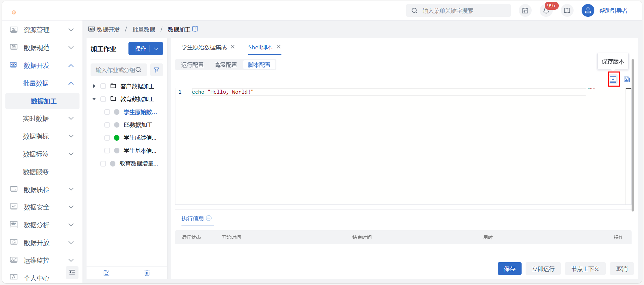Screen dimensions: 644x285
Task: Check the 学生成绩信... job checkbox
Action: (x=107, y=138)
